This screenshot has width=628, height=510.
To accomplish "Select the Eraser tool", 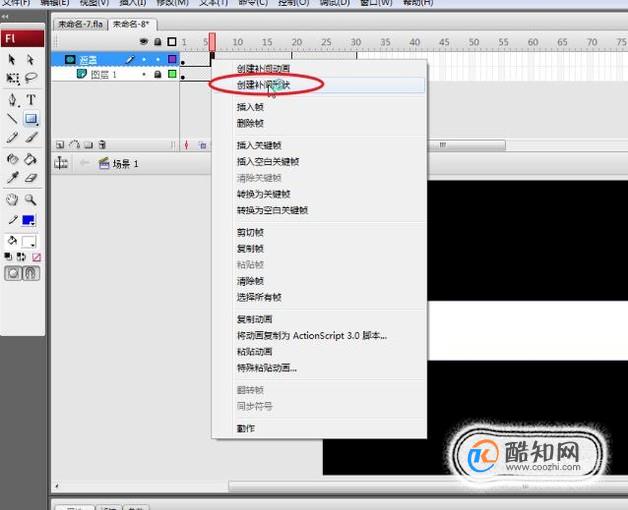I will click(31, 178).
